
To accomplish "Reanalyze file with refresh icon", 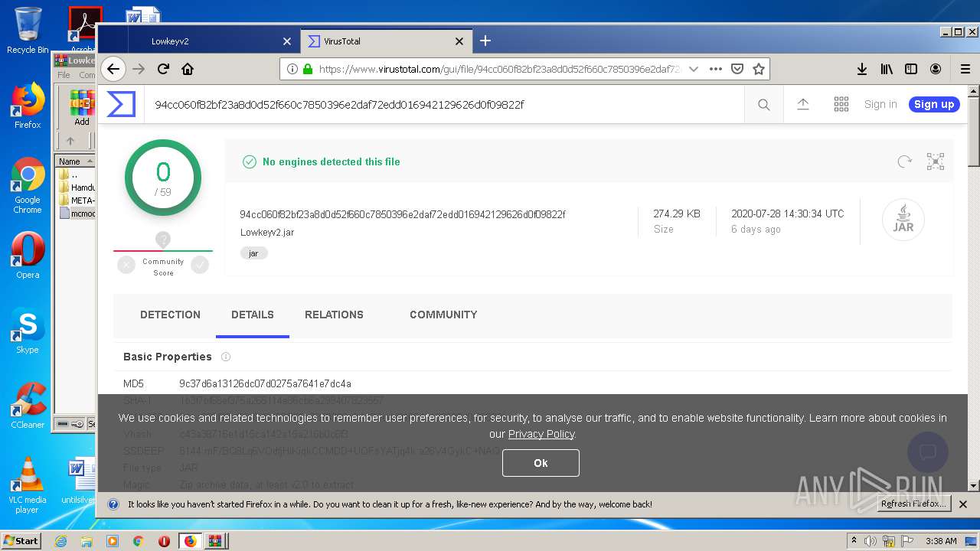I will (x=905, y=161).
